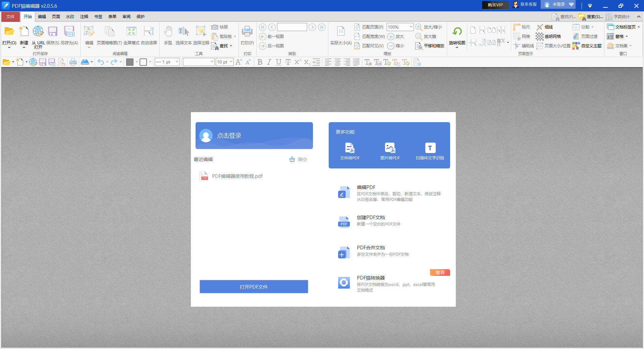Toggle the 网格 grid display
This screenshot has width=644, height=349.
point(522,36)
